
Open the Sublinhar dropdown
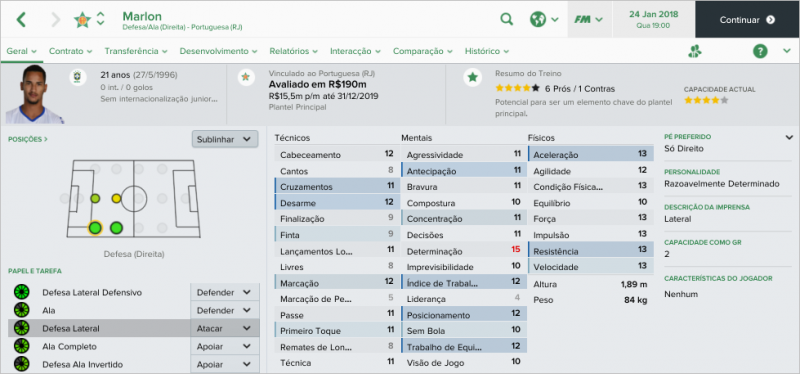225,139
